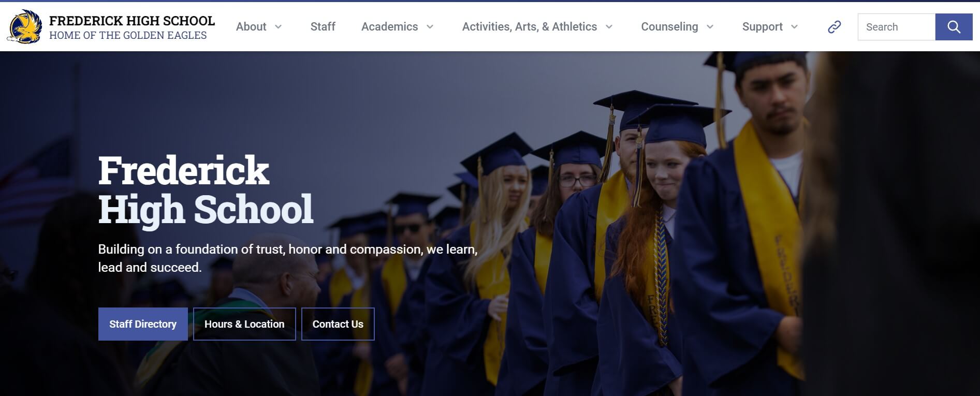
Task: Open the About navigation item
Action: click(x=251, y=27)
